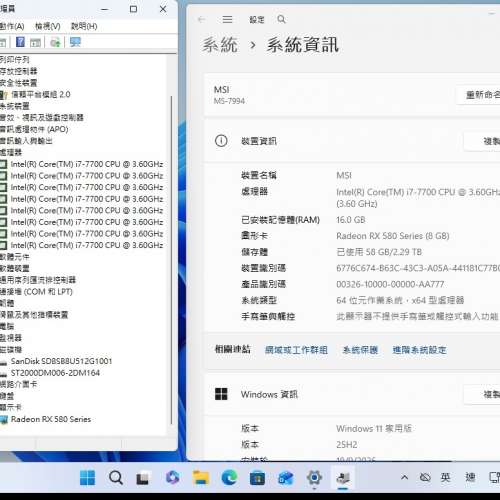Click the search magnifier in Settings header
This screenshot has height=500, width=500.
[281, 19]
